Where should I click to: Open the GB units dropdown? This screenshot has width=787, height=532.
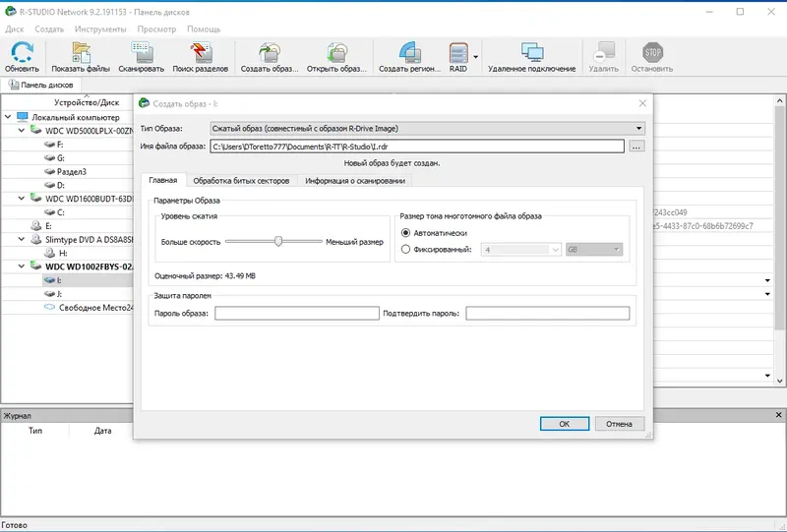[594, 250]
